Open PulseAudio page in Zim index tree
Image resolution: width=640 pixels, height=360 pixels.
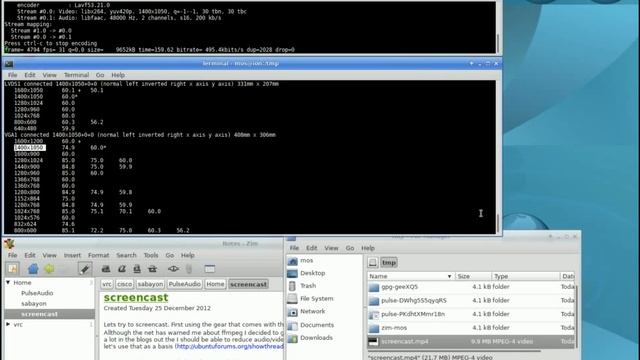tap(37, 293)
